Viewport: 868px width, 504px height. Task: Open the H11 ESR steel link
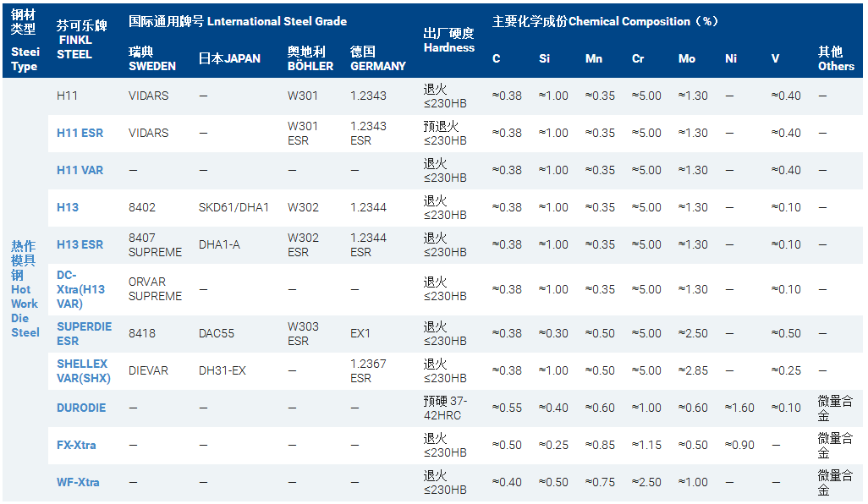(80, 133)
